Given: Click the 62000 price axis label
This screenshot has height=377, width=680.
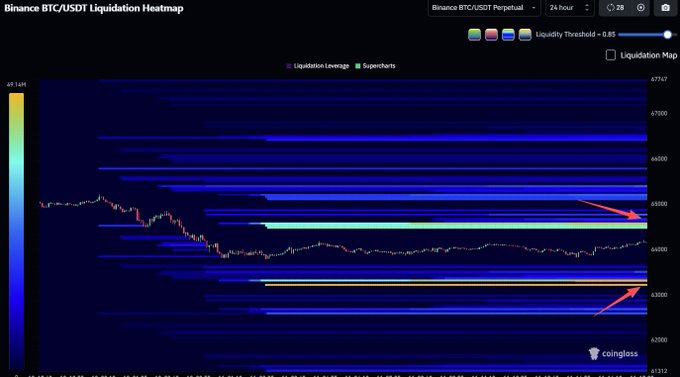Looking at the screenshot, I should coord(659,340).
